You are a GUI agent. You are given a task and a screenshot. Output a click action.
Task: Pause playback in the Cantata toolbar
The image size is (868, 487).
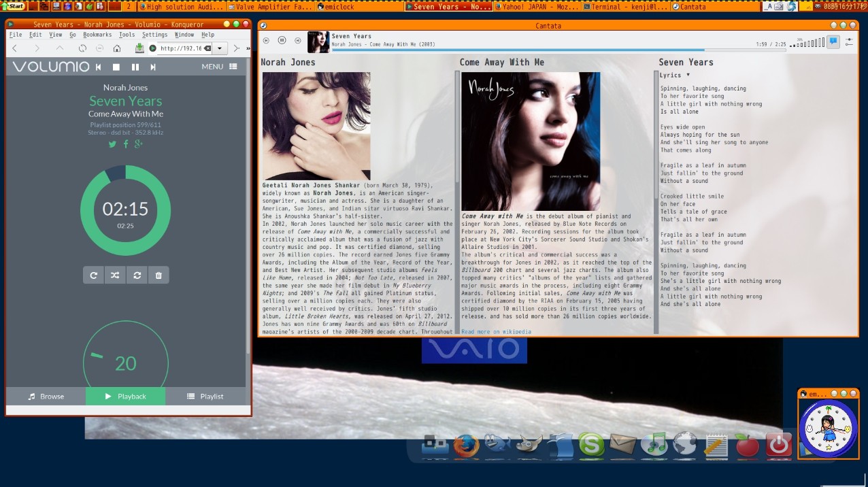tap(282, 41)
